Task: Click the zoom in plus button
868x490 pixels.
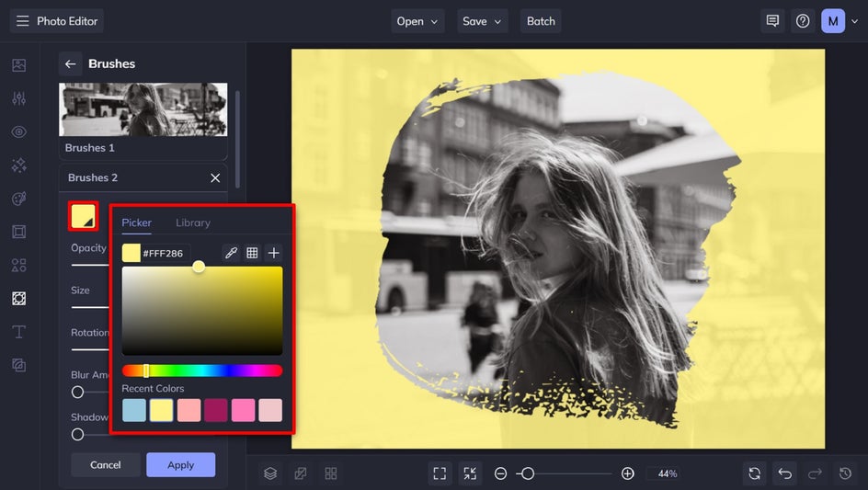Action: tap(627, 473)
